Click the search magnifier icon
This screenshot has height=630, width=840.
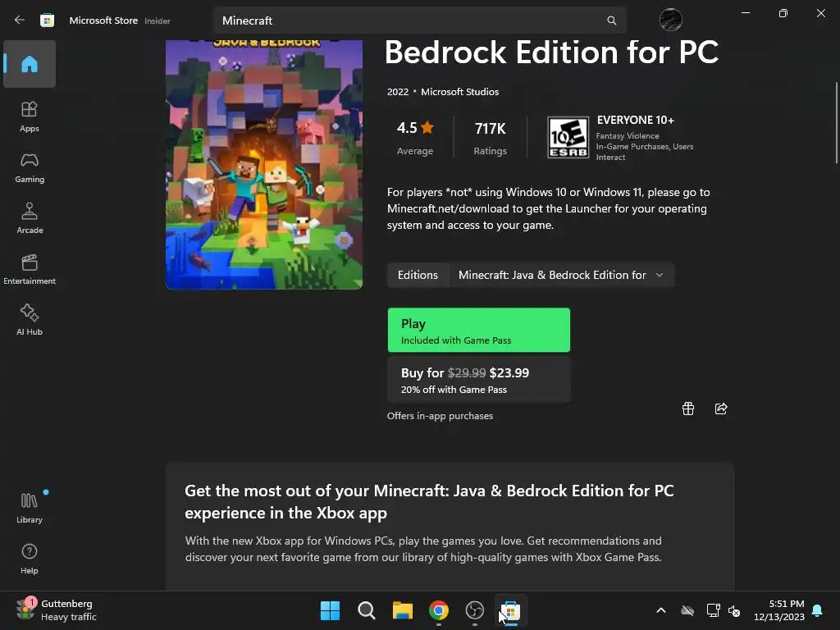point(611,21)
